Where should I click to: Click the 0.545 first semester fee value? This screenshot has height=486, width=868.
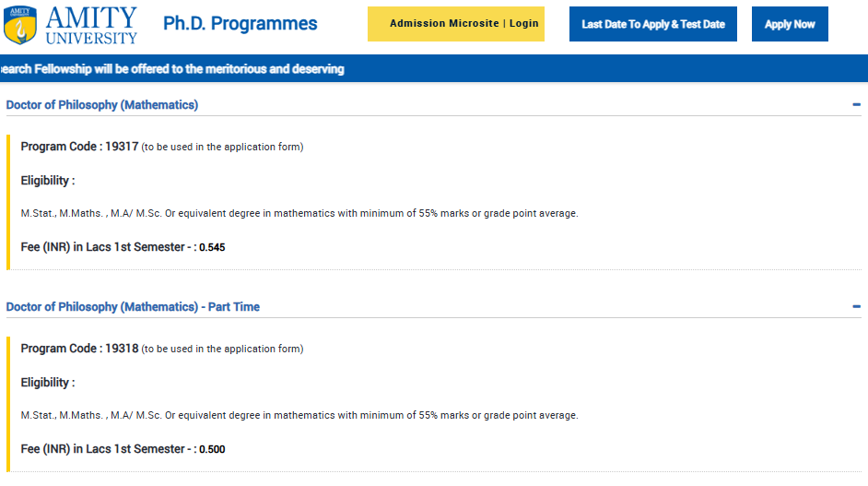[212, 248]
